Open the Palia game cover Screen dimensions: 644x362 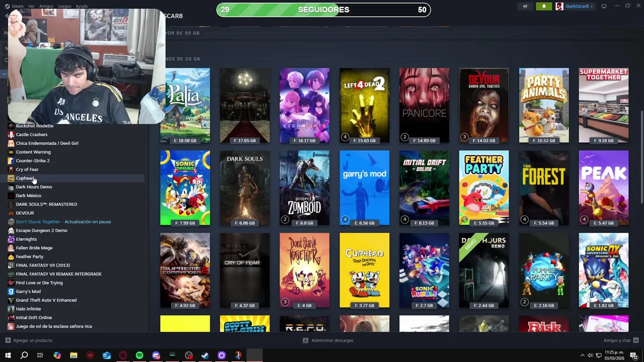[x=185, y=106]
